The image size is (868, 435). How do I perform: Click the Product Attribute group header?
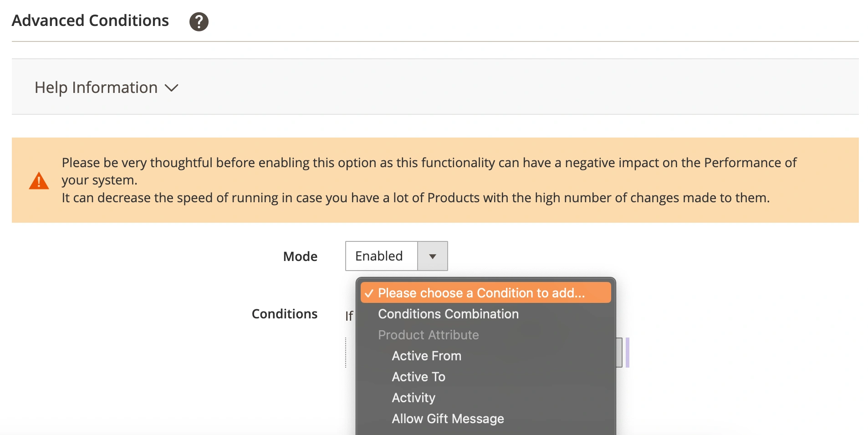(428, 335)
